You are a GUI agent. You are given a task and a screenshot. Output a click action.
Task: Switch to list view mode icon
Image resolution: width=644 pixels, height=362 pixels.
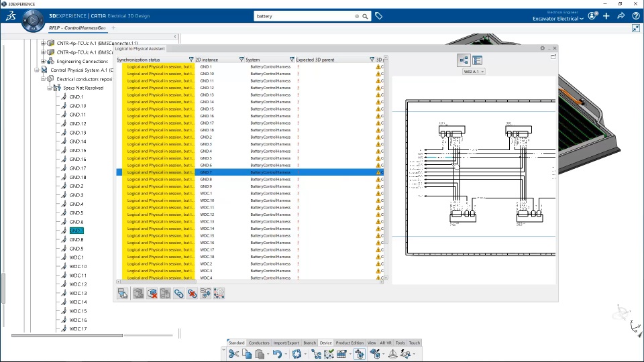point(477,60)
